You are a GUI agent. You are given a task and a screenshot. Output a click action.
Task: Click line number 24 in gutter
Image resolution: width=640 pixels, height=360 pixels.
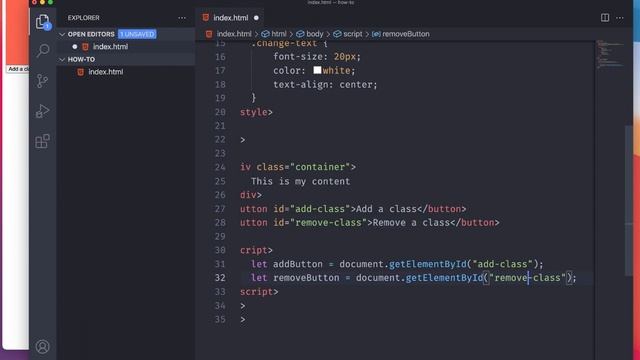pyautogui.click(x=220, y=167)
